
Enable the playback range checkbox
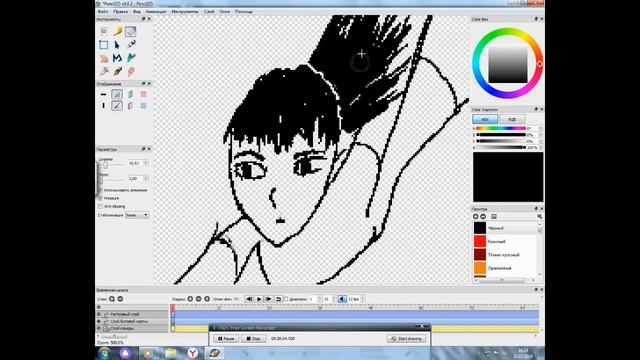click(286, 299)
